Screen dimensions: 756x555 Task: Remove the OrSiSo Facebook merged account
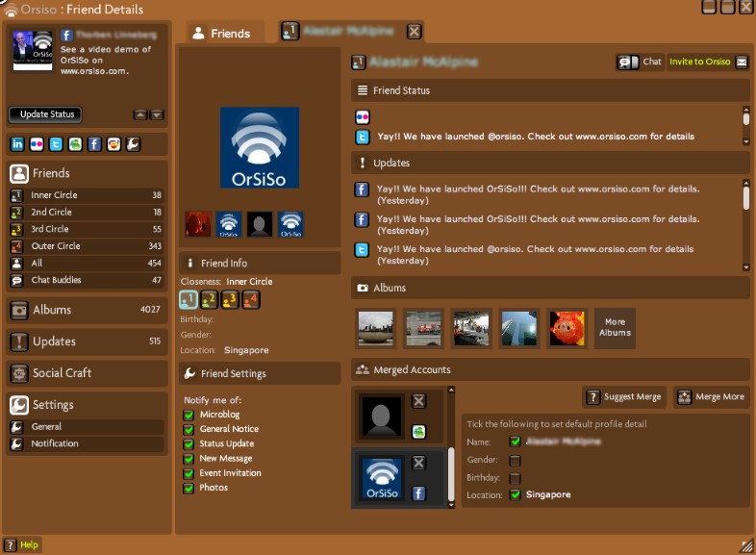[x=419, y=463]
